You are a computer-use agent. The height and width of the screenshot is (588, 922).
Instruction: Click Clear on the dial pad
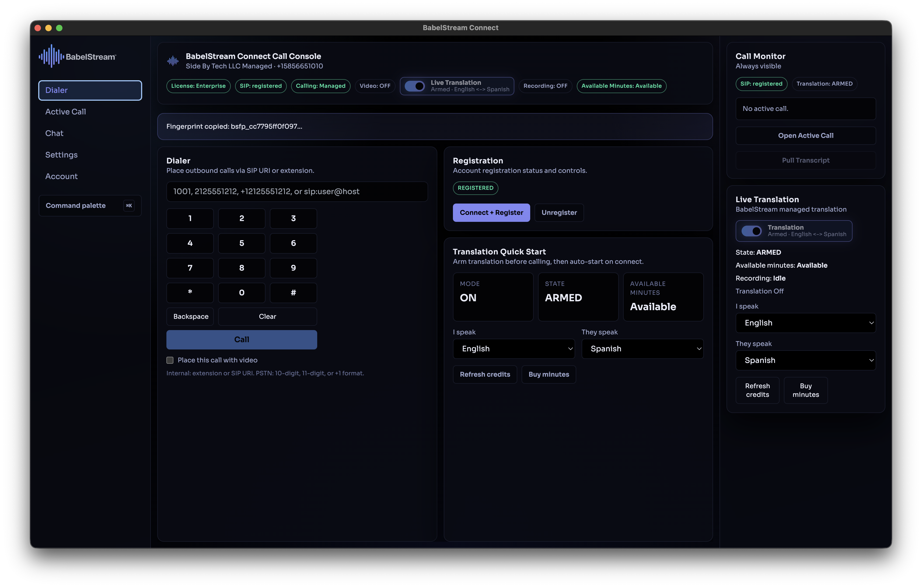[267, 317]
